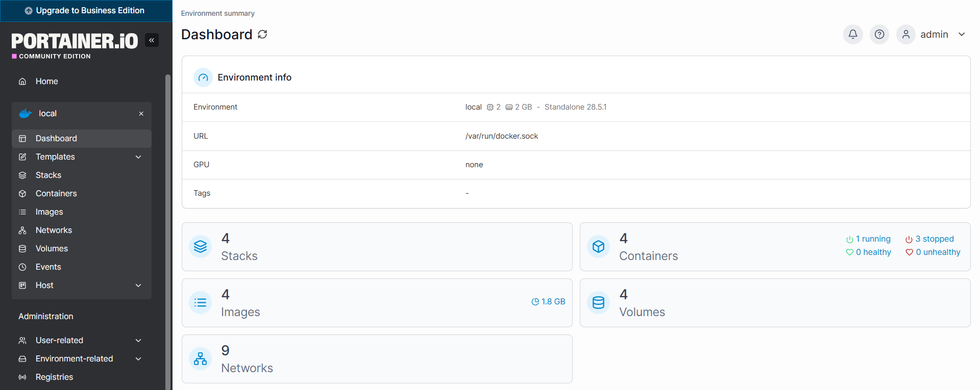980x390 pixels.
Task: Click the '1.8 GB' images size label
Action: [548, 302]
